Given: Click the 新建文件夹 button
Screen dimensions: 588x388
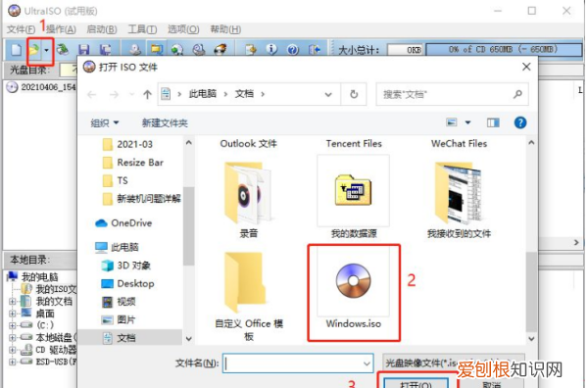Looking at the screenshot, I should pyautogui.click(x=165, y=122).
